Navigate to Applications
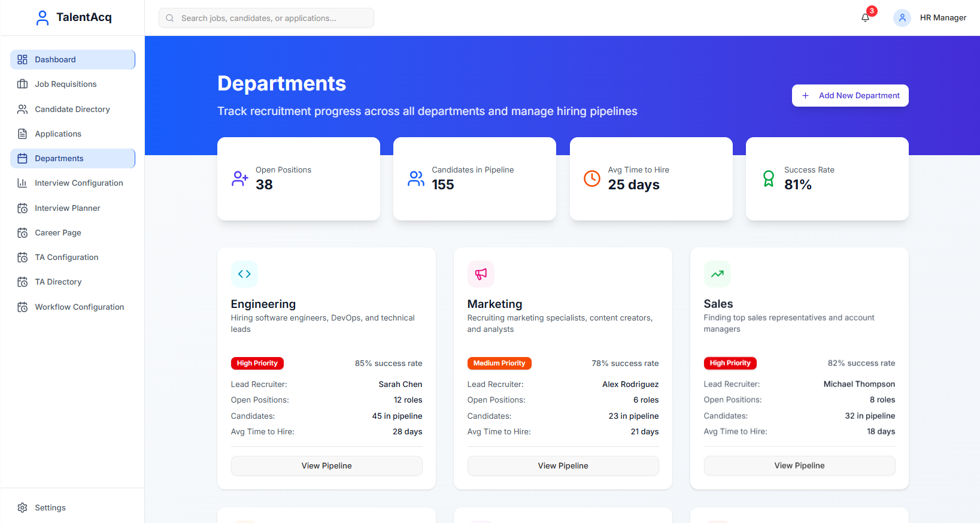 tap(72, 134)
